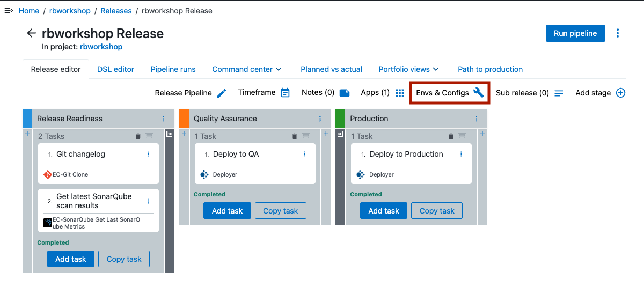
Task: Click the Add stage plus icon
Action: (620, 93)
